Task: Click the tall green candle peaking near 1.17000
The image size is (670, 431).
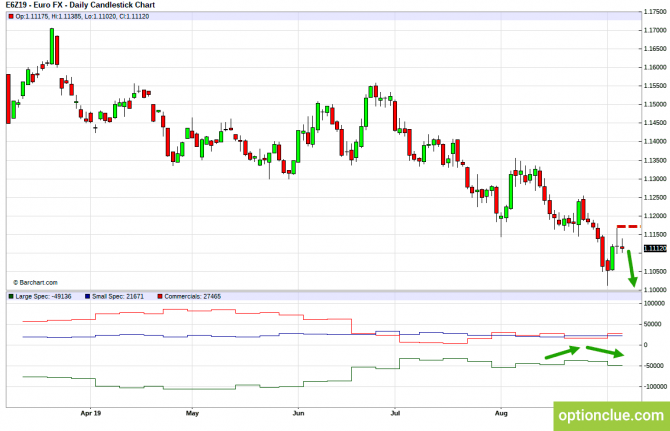Action: 52,47
